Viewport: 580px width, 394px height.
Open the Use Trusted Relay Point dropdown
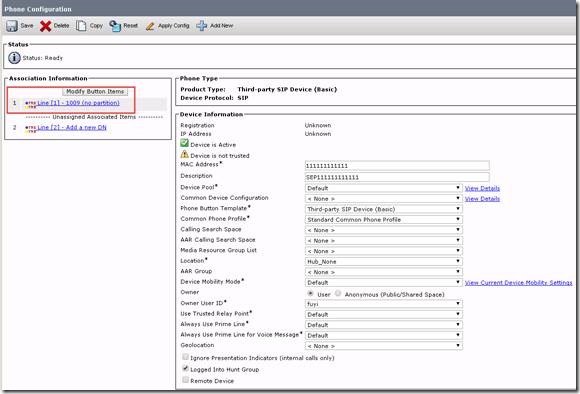(x=384, y=314)
